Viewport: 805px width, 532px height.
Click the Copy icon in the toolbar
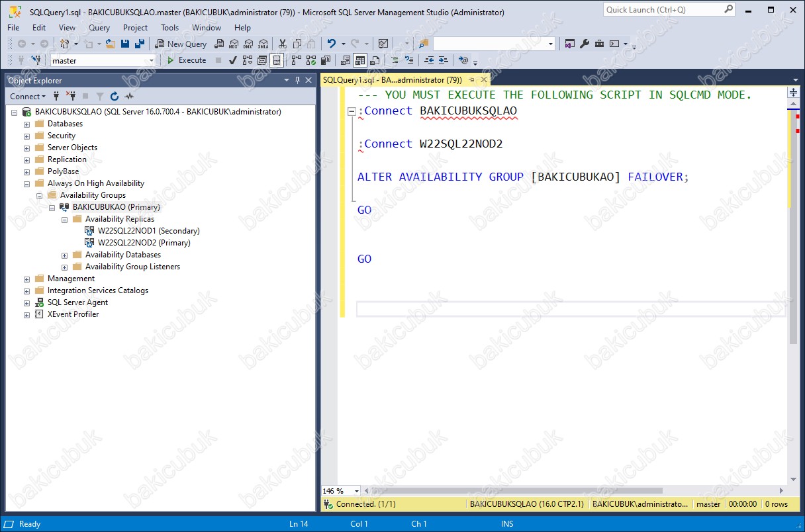[297, 44]
